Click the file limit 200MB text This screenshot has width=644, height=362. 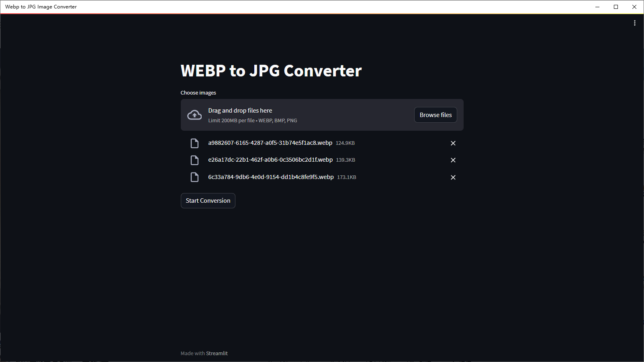[x=253, y=120]
